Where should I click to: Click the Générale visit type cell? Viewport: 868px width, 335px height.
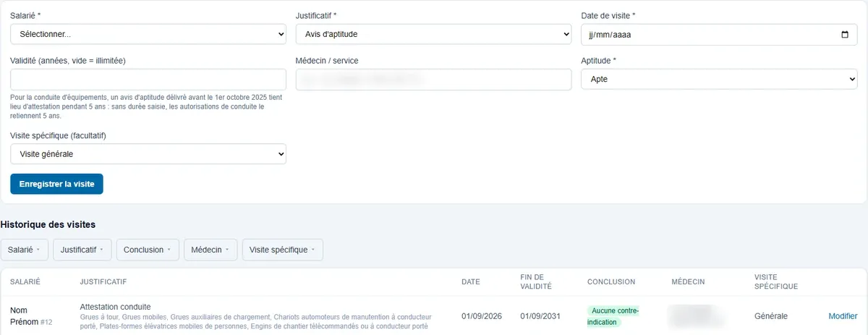(x=771, y=316)
